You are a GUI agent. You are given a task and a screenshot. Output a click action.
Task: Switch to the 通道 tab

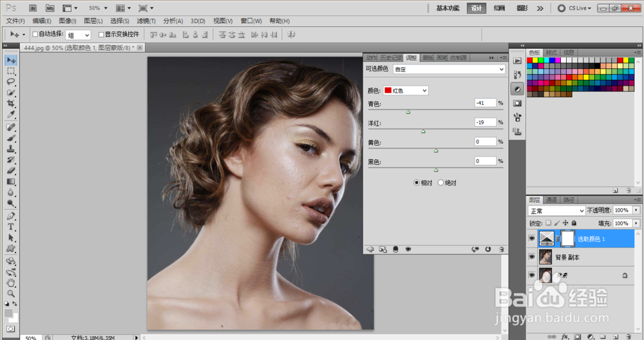coord(551,200)
